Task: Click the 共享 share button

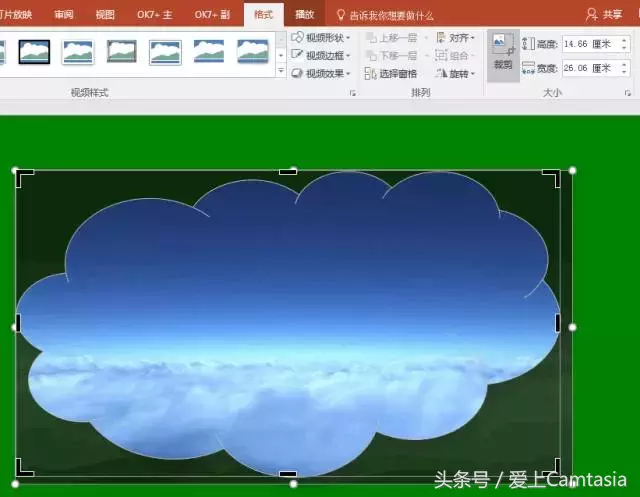Action: coord(604,15)
